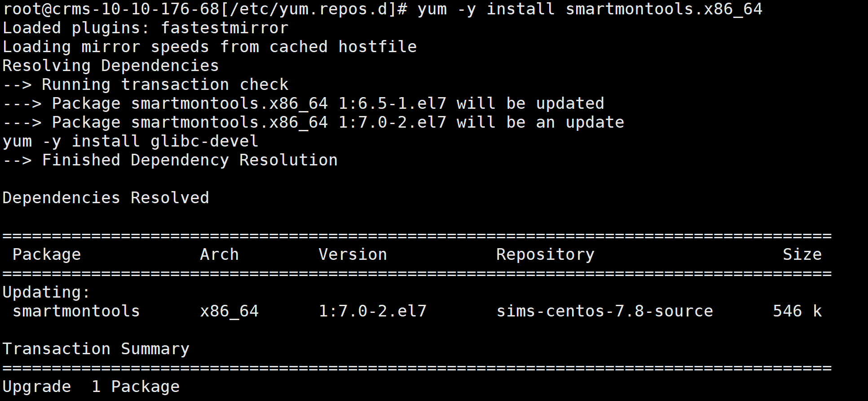Click the 'Size' column header
This screenshot has width=868, height=401.
[x=802, y=255]
